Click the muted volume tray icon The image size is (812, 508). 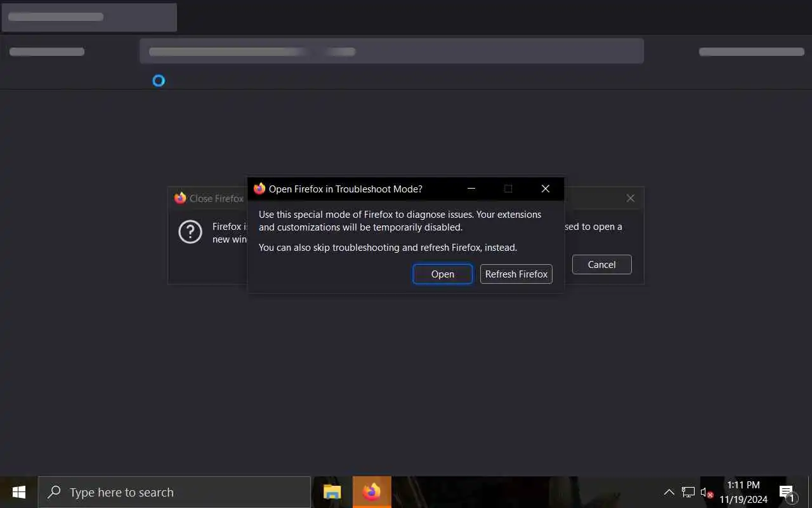(707, 493)
